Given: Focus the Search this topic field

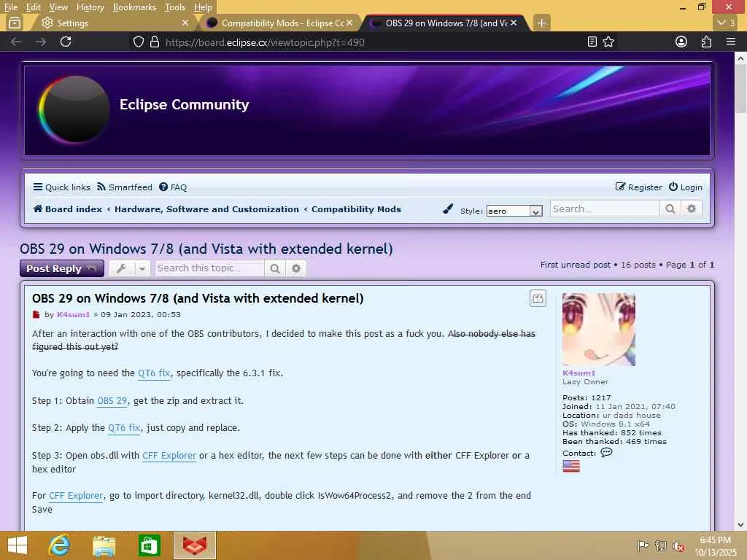Looking at the screenshot, I should click(x=209, y=268).
